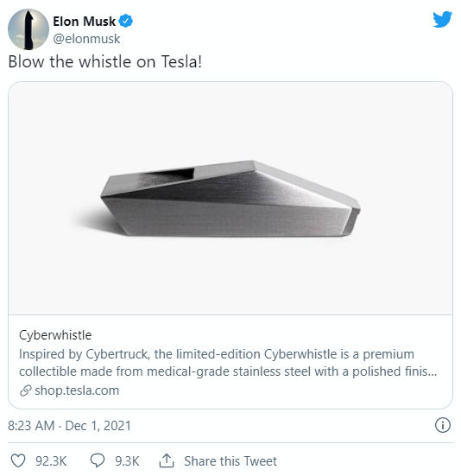The image size is (461, 476).
Task: Open replies via the comment bubble icon
Action: pos(98,460)
